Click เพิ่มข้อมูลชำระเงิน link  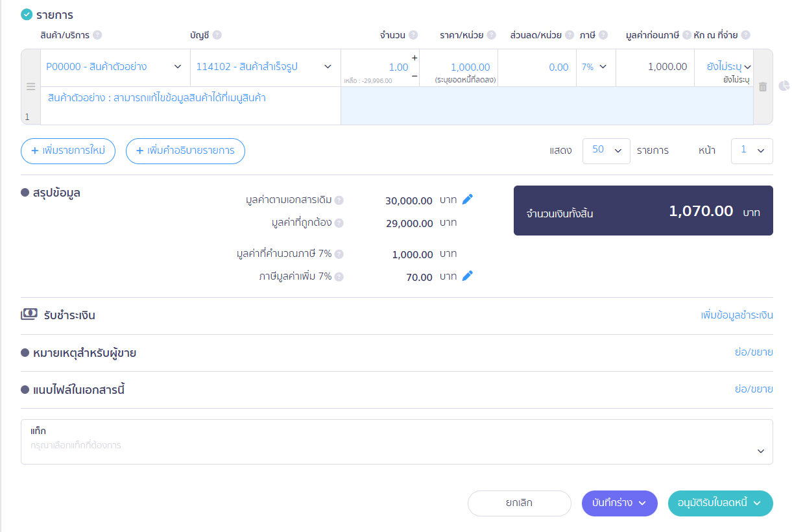coord(737,315)
